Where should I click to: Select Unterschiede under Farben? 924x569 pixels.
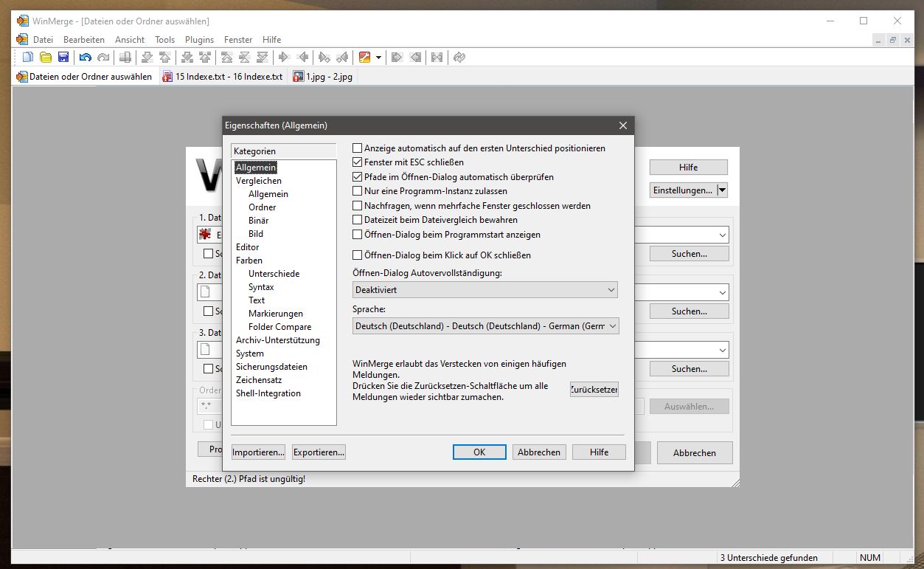(274, 274)
